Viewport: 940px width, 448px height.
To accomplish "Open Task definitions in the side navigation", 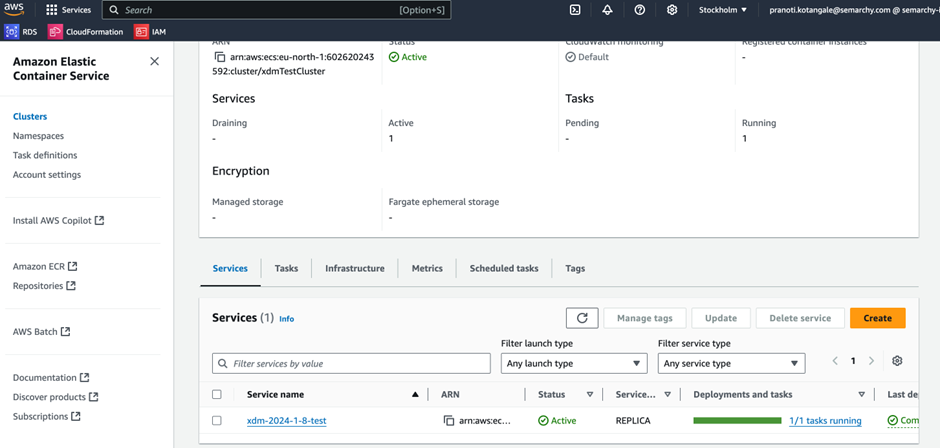I will point(45,155).
